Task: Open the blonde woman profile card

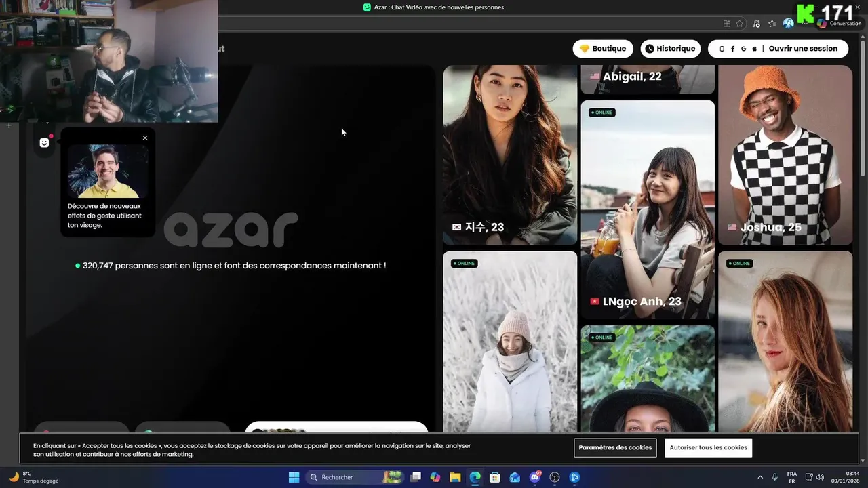Action: 785,342
